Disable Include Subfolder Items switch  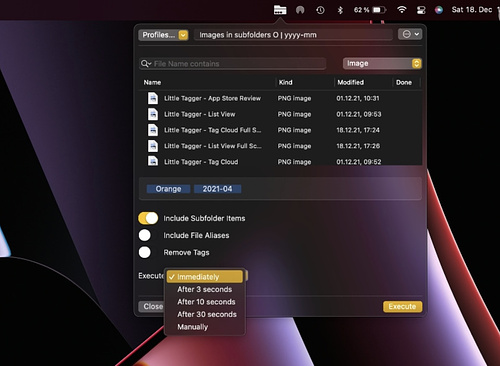click(148, 218)
